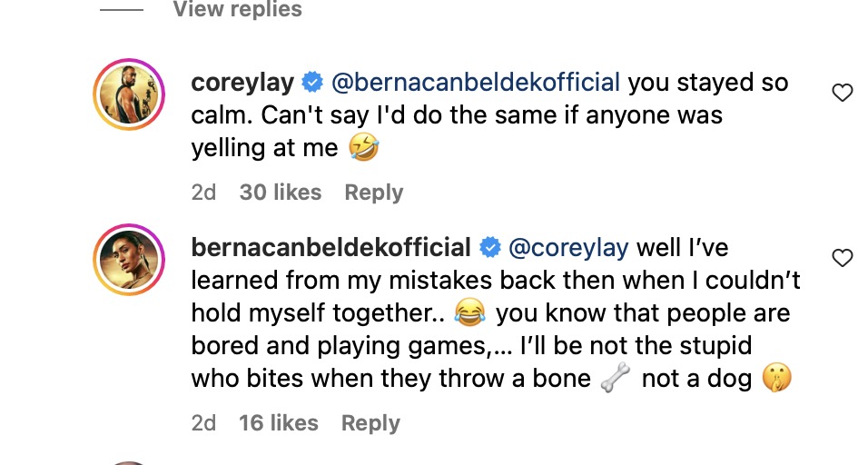The width and height of the screenshot is (868, 465).
Task: Like bernacanbeldekofficial's reply with the heart icon
Action: (843, 258)
